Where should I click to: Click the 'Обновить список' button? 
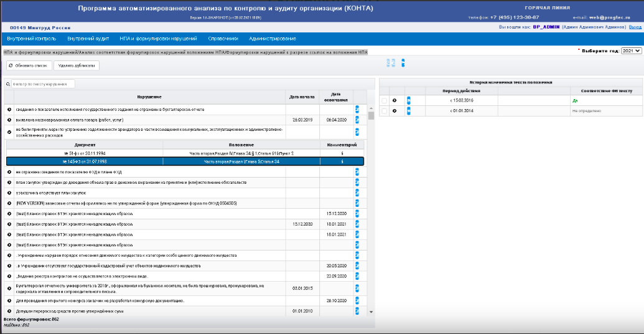[29, 65]
